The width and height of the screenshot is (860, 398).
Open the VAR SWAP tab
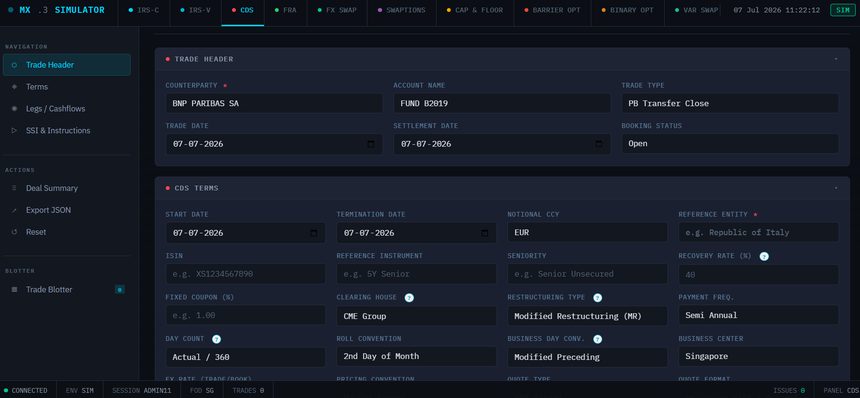[693, 10]
